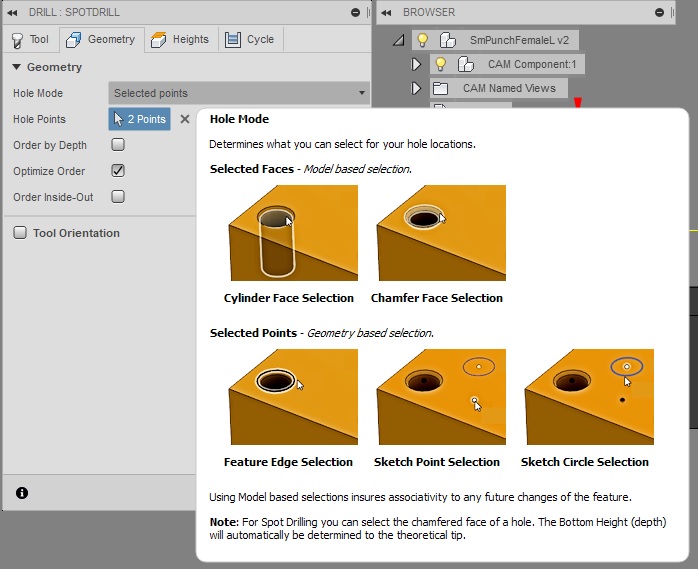Click the SmPunchFemaleL v2 component icon
The width and height of the screenshot is (698, 569).
pyautogui.click(x=448, y=40)
